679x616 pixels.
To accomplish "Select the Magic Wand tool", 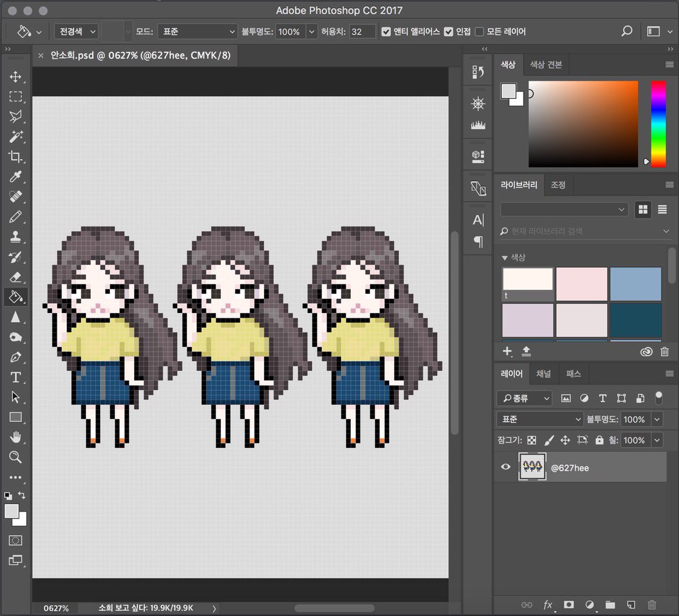I will point(15,136).
